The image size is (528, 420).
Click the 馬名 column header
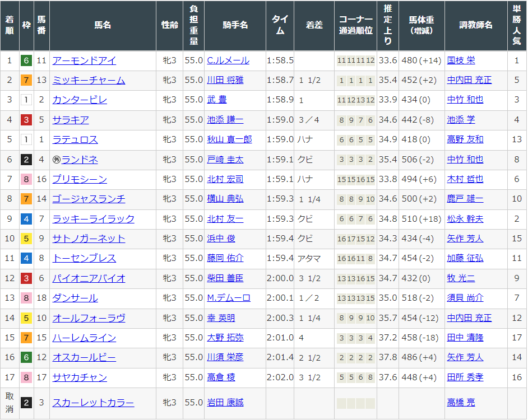coord(103,25)
